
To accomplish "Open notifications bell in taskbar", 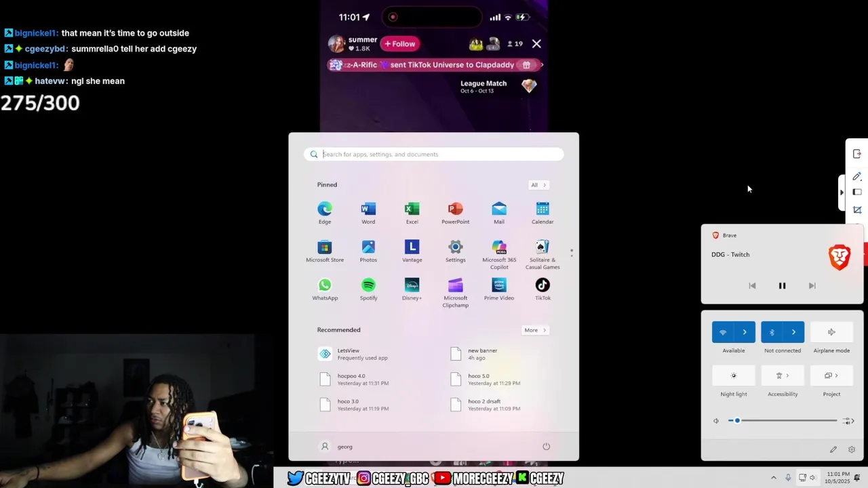I will pyautogui.click(x=857, y=478).
